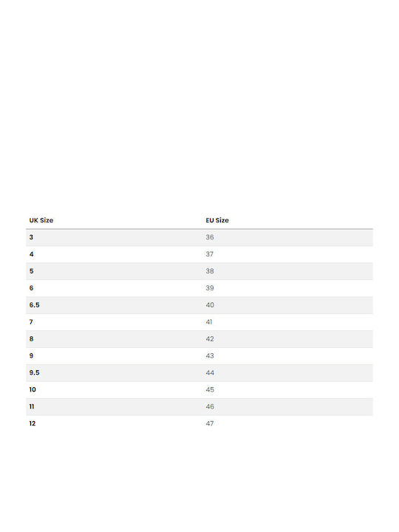Click EU size 45 value
This screenshot has height=532, width=399.
coord(210,389)
